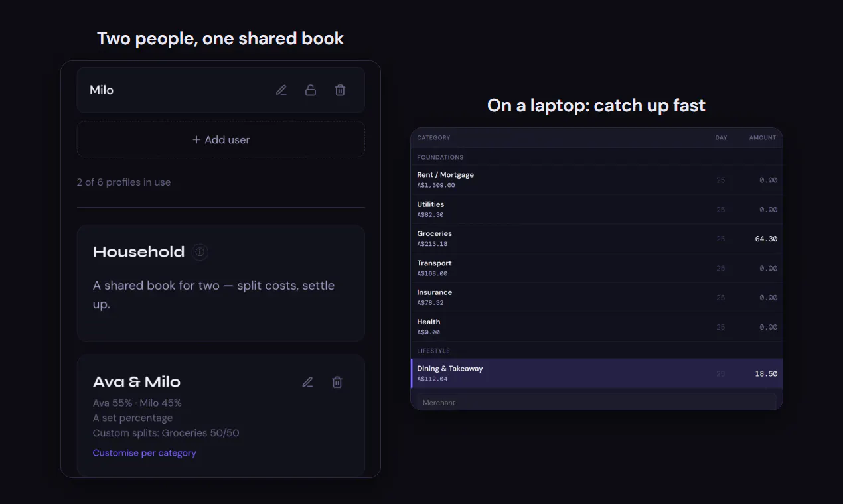Viewport: 843px width, 504px height.
Task: Click the 'A set percentage' text
Action: (x=133, y=418)
